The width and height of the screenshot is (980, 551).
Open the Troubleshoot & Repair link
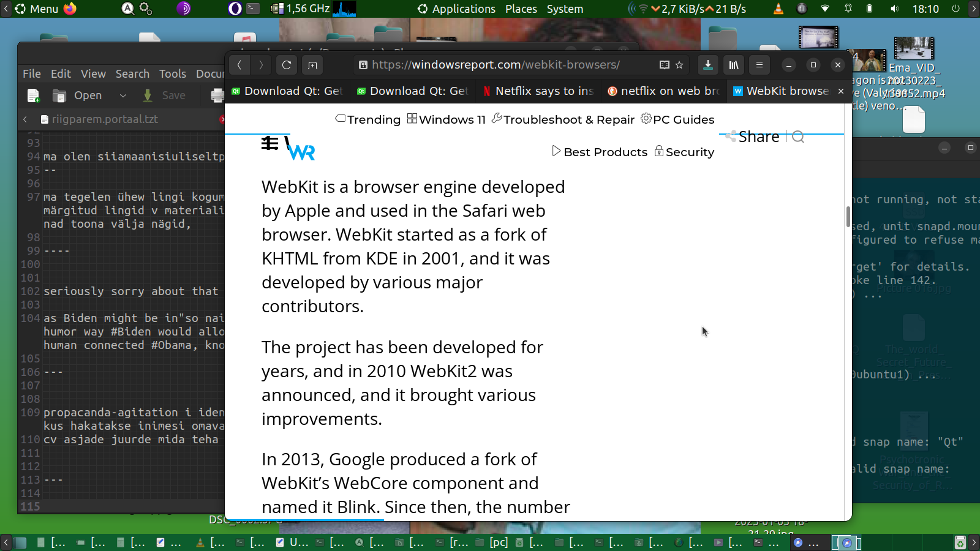[563, 119]
